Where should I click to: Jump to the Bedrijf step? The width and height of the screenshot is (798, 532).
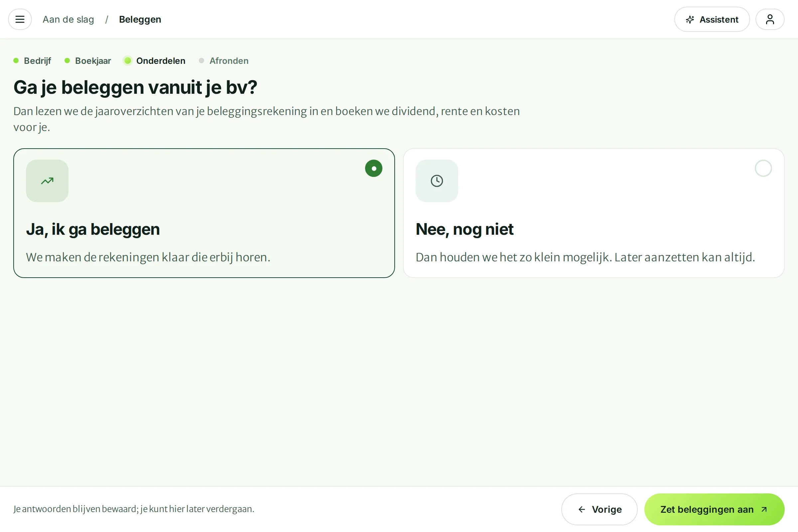coord(32,61)
